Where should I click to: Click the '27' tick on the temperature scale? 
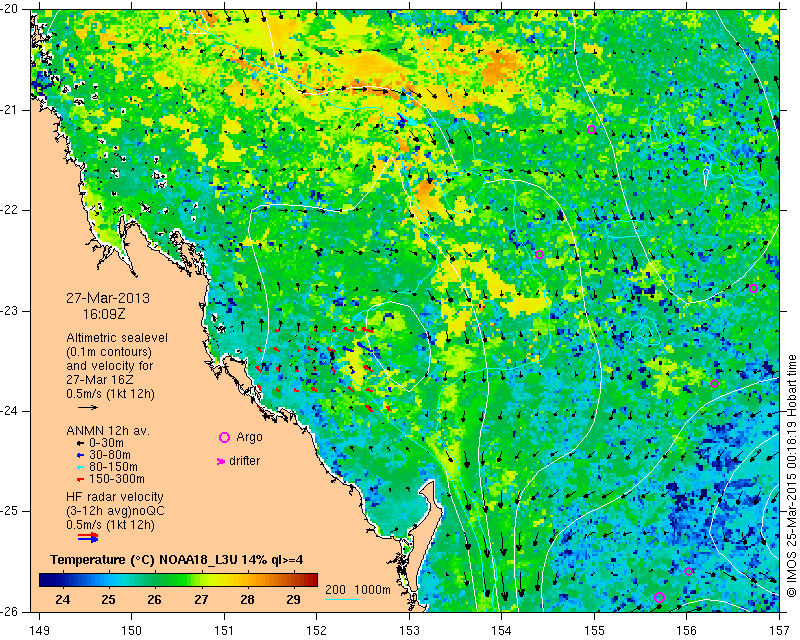pos(201,600)
